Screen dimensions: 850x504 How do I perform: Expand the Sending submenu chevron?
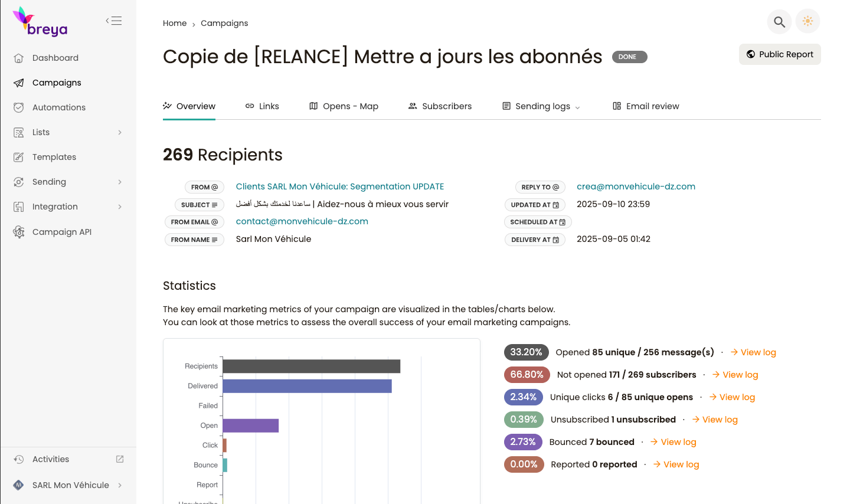click(120, 182)
